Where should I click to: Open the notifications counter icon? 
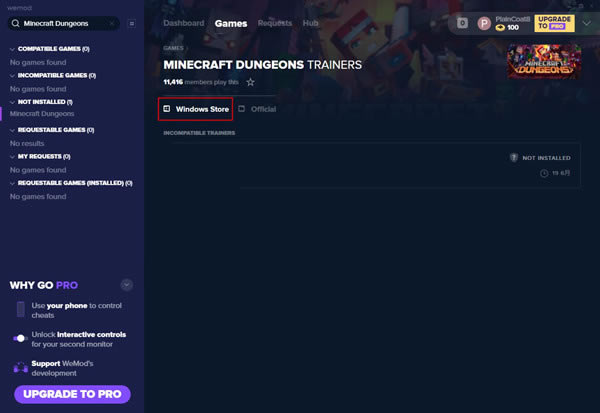tap(462, 22)
